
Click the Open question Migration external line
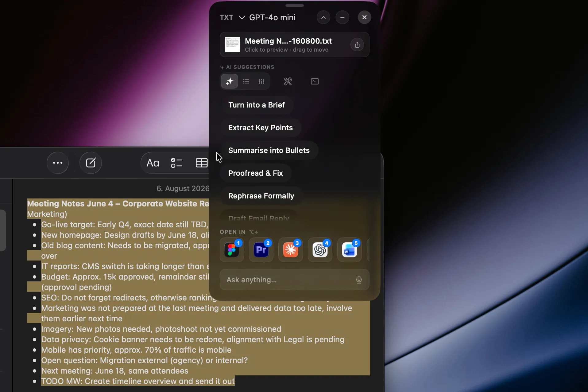(x=145, y=360)
